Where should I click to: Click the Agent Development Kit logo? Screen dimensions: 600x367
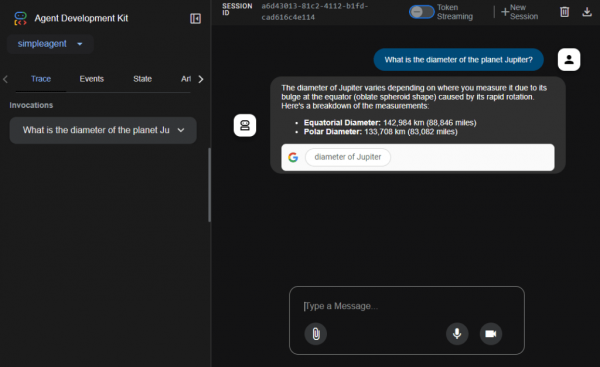tap(20, 18)
